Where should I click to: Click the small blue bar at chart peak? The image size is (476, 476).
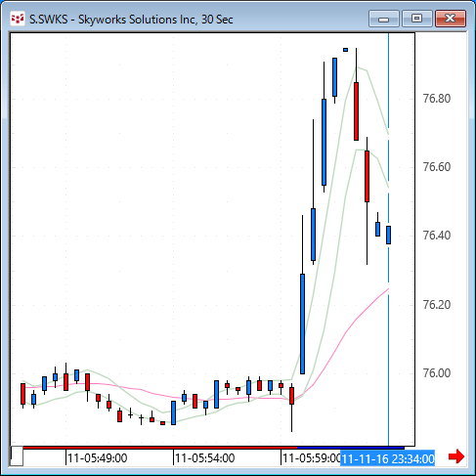pyautogui.click(x=345, y=50)
